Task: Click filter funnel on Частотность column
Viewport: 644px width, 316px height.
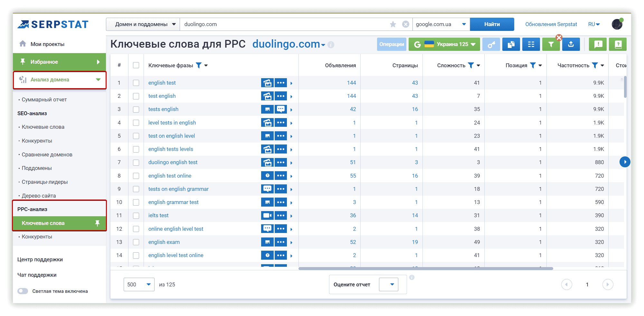Action: (595, 65)
